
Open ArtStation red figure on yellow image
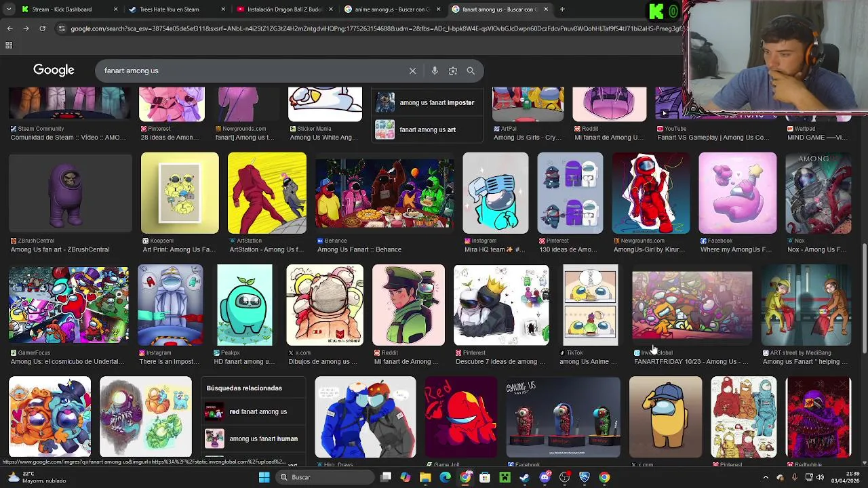click(x=267, y=193)
